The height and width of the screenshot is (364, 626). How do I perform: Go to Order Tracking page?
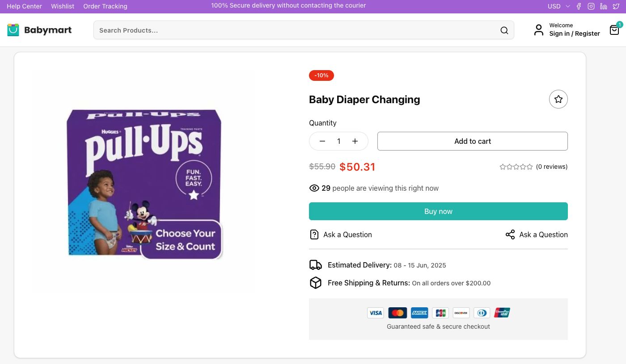[x=105, y=6]
